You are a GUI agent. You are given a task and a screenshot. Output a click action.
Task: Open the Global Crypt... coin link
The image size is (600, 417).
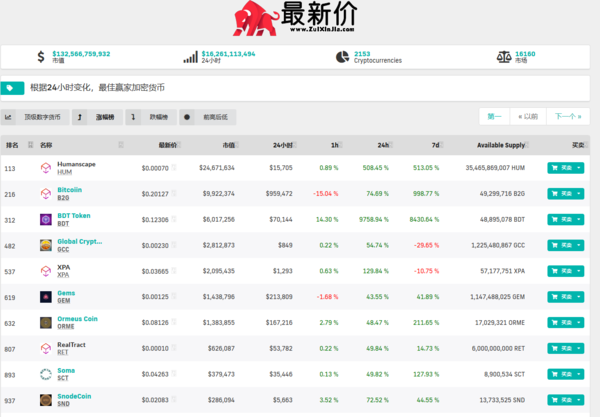(x=80, y=241)
